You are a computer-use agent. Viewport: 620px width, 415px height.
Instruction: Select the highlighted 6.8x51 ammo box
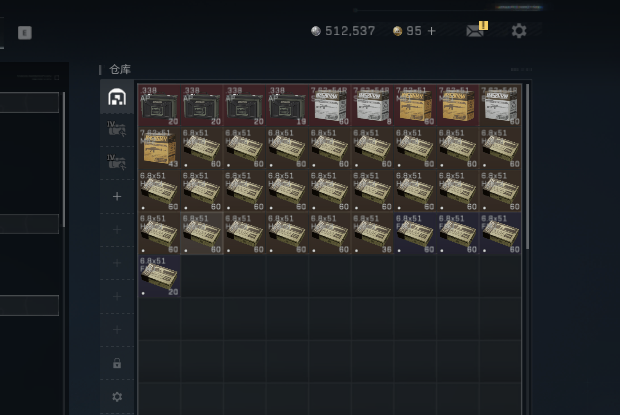[202, 233]
